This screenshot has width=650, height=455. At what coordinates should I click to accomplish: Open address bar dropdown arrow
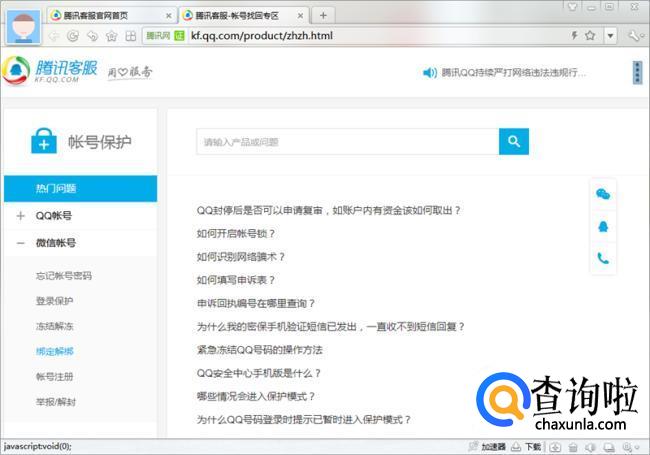[610, 36]
